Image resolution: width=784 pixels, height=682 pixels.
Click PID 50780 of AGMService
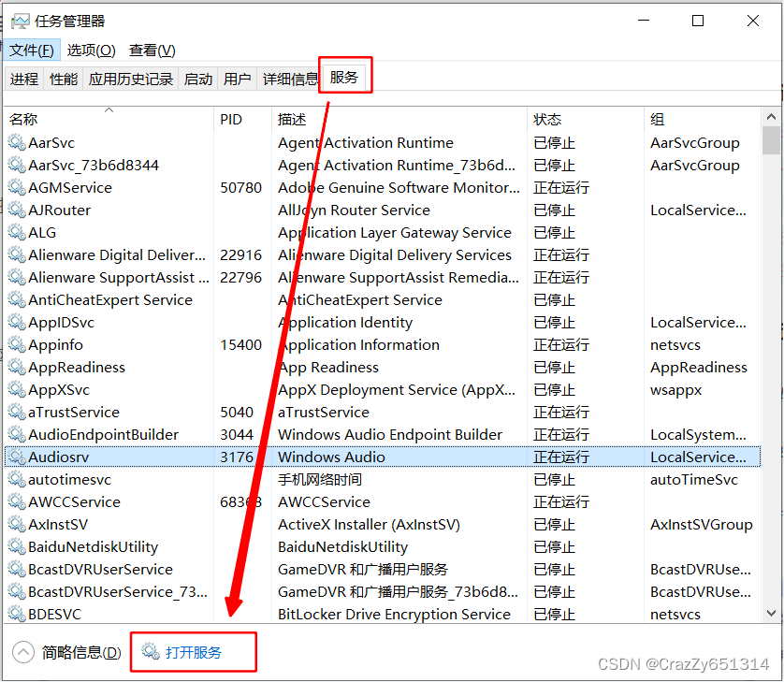241,187
